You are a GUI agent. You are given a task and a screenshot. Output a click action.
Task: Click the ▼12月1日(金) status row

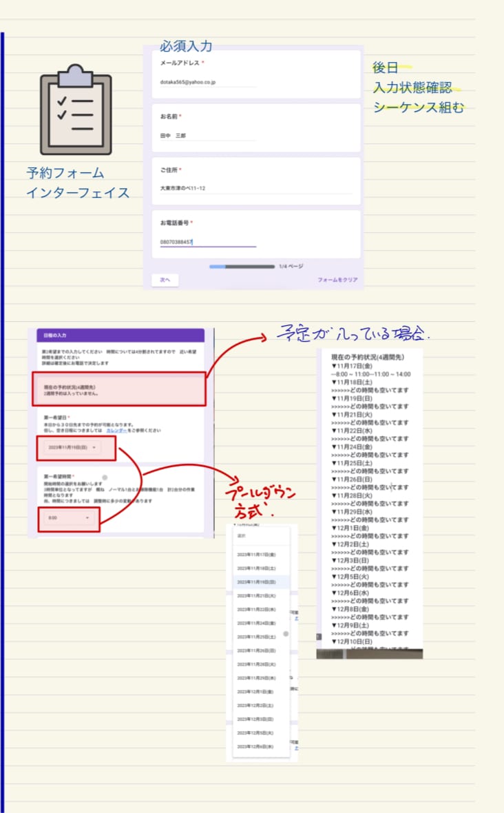coord(350,528)
